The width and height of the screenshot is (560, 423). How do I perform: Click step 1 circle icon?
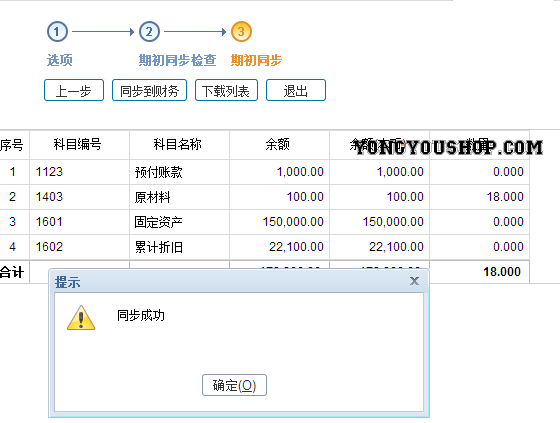click(x=57, y=32)
